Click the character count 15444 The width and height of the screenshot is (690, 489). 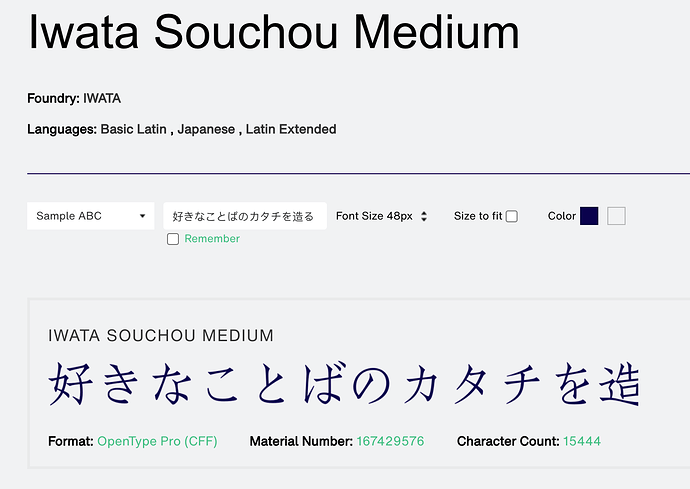coord(582,441)
